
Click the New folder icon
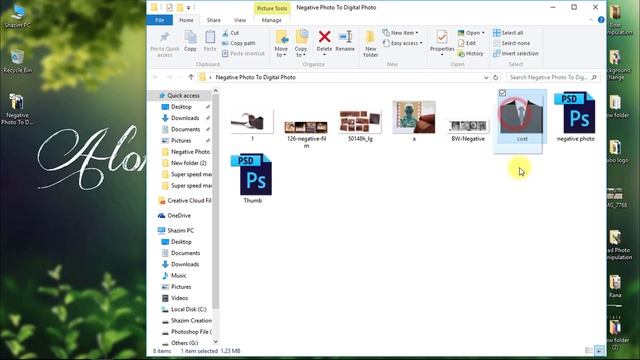(x=370, y=37)
